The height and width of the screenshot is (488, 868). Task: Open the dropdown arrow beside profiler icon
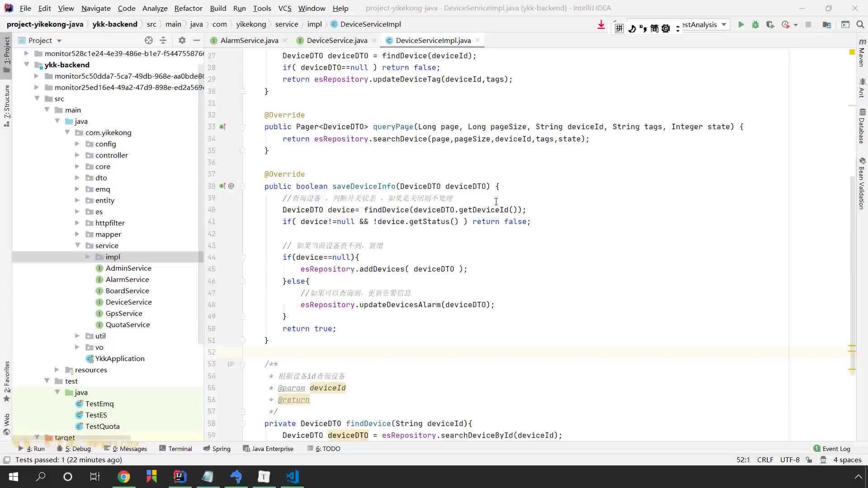[796, 25]
